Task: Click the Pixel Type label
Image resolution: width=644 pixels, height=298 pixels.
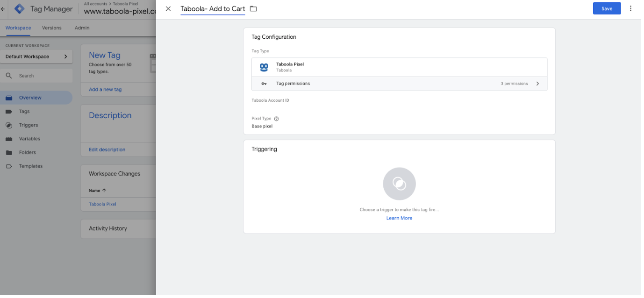Action: (261, 119)
